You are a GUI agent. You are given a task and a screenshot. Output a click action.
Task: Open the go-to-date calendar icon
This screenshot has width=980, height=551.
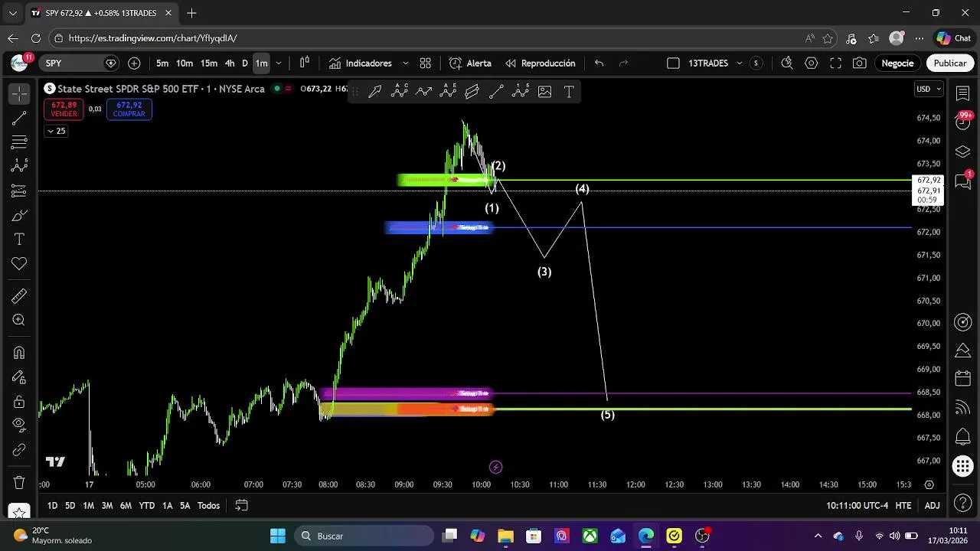click(241, 506)
